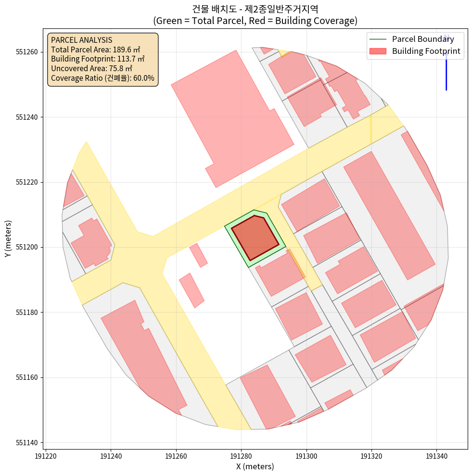Click the X (meters) axis label
Viewport: 472px width, 476px height.
255,466
